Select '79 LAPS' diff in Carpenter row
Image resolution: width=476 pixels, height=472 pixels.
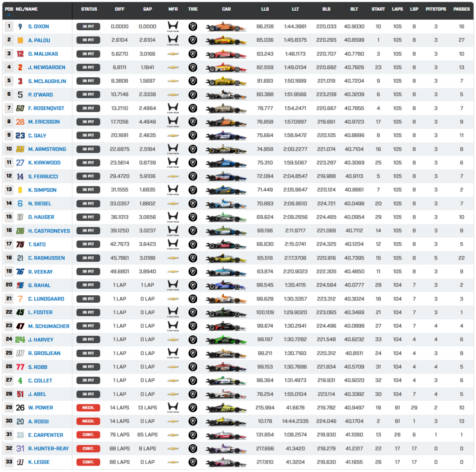(119, 435)
